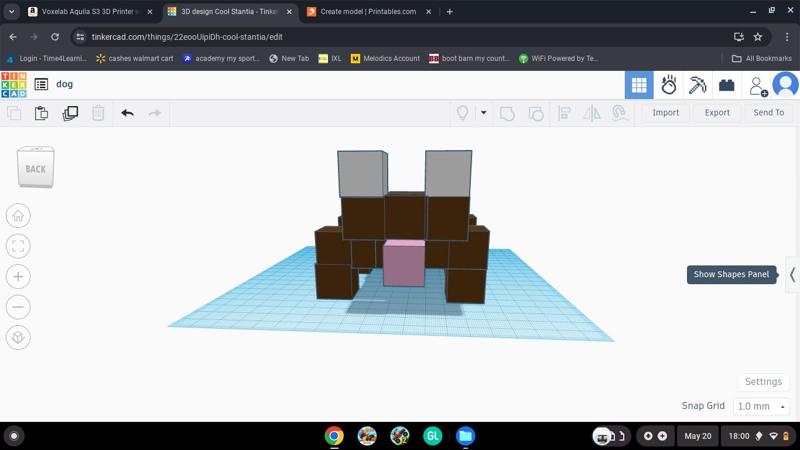The height and width of the screenshot is (450, 800).
Task: Bookmark this page with the star
Action: tap(758, 37)
